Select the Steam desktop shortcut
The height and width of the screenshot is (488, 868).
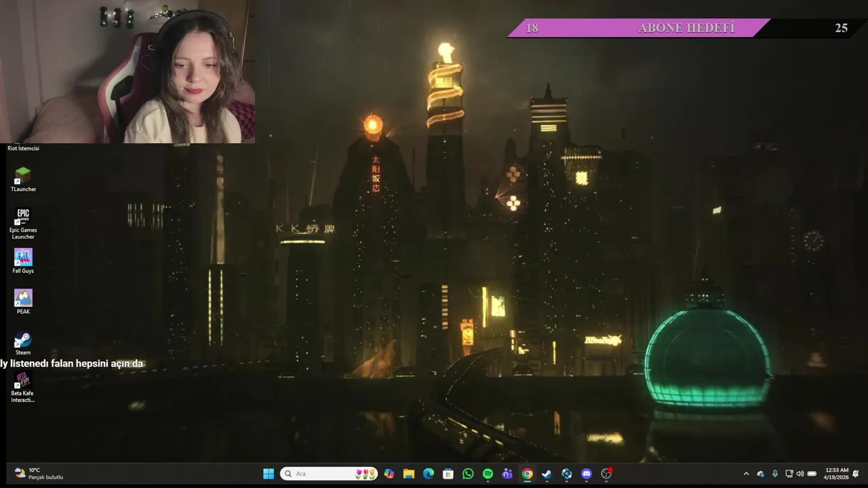23,343
